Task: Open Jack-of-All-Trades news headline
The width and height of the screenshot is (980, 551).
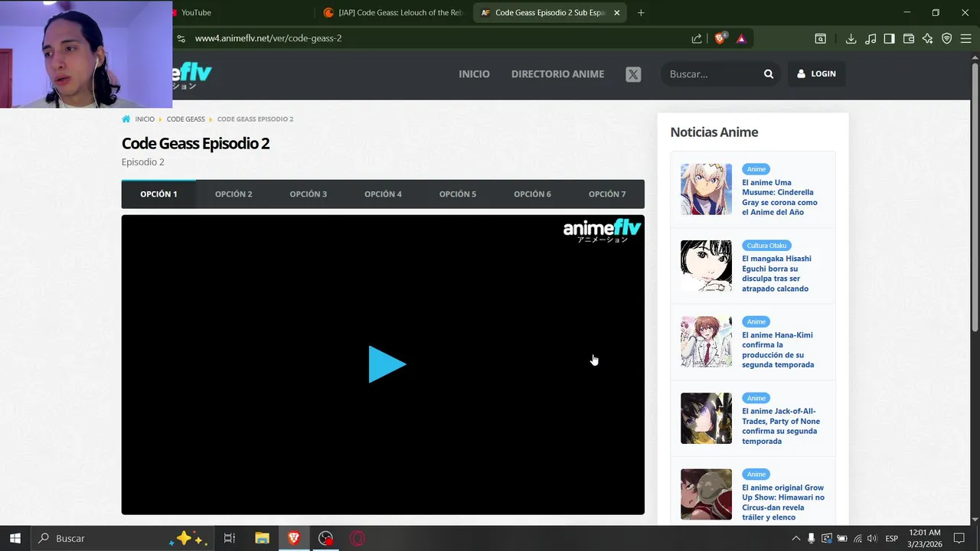Action: point(781,426)
